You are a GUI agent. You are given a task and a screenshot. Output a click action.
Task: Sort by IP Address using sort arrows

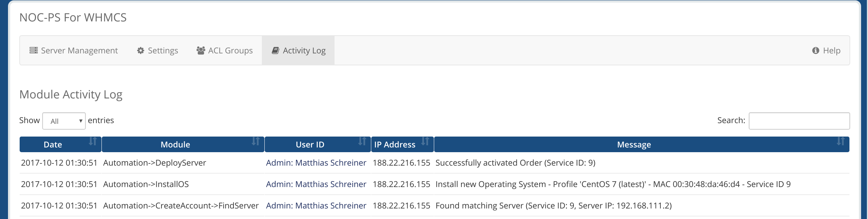click(425, 141)
